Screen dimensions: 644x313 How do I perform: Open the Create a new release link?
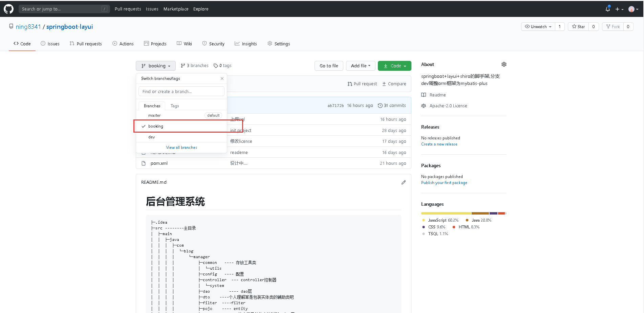coord(439,144)
